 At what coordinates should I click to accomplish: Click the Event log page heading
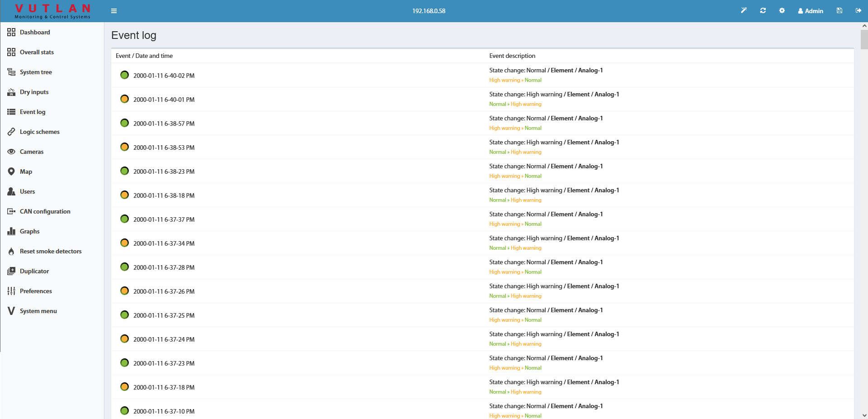pos(134,35)
